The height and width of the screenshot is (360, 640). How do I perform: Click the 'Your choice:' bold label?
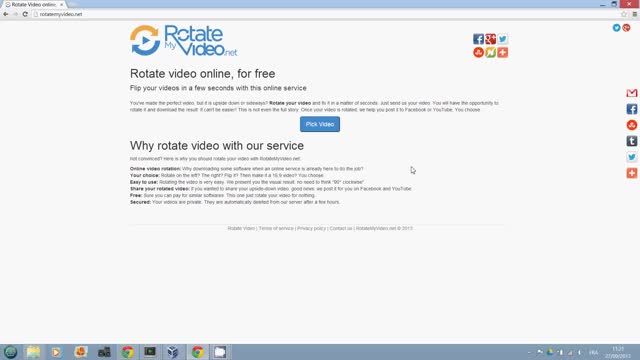[144, 175]
